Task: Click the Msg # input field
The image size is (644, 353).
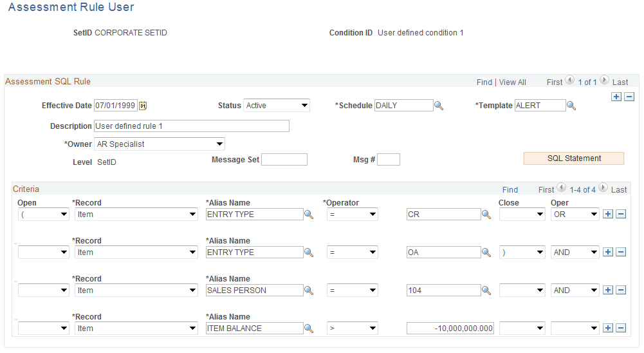Action: coord(389,160)
